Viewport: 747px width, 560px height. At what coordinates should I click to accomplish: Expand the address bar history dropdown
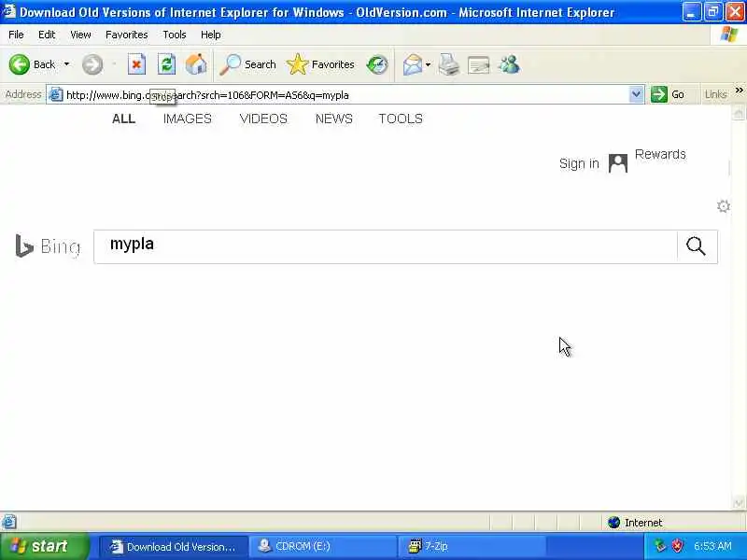(x=636, y=95)
